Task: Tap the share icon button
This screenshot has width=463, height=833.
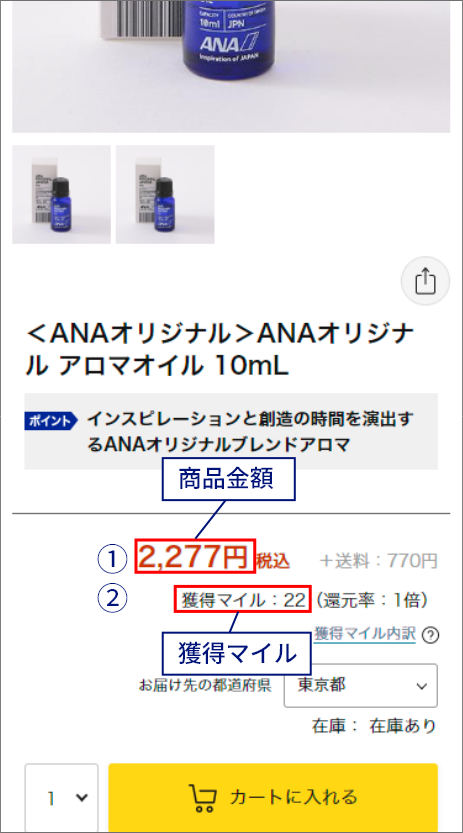Action: click(x=425, y=280)
